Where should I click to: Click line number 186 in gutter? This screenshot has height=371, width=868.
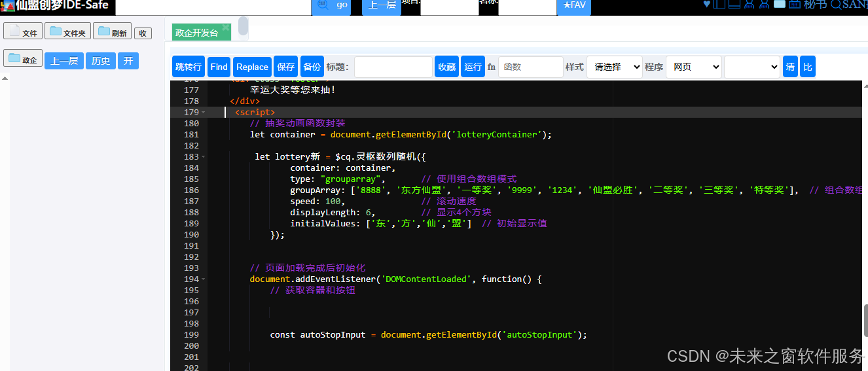click(191, 190)
